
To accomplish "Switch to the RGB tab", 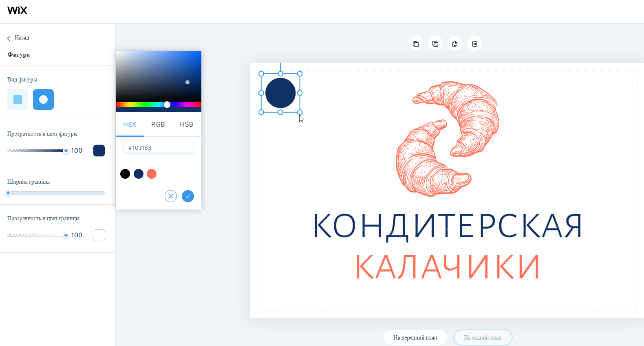I will (158, 125).
